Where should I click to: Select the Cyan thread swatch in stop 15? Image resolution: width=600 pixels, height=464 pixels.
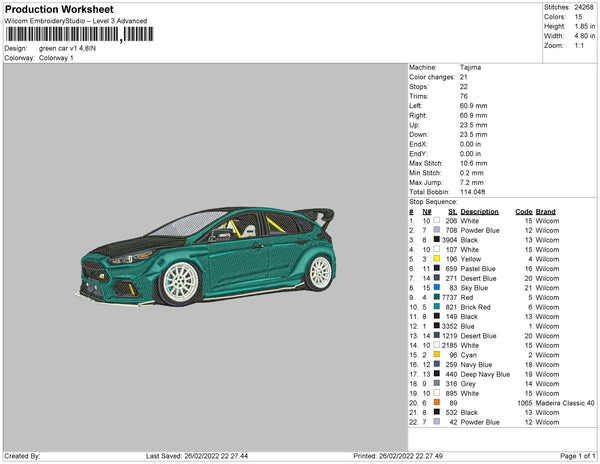click(x=437, y=354)
